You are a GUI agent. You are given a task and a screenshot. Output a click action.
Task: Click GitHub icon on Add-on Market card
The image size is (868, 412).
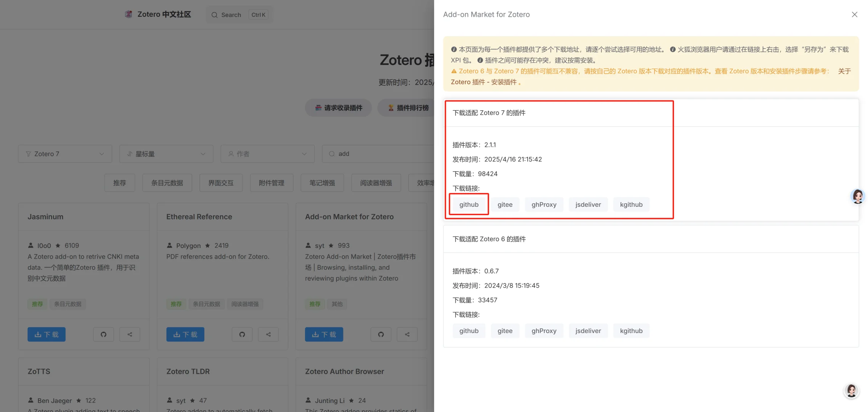pos(381,335)
